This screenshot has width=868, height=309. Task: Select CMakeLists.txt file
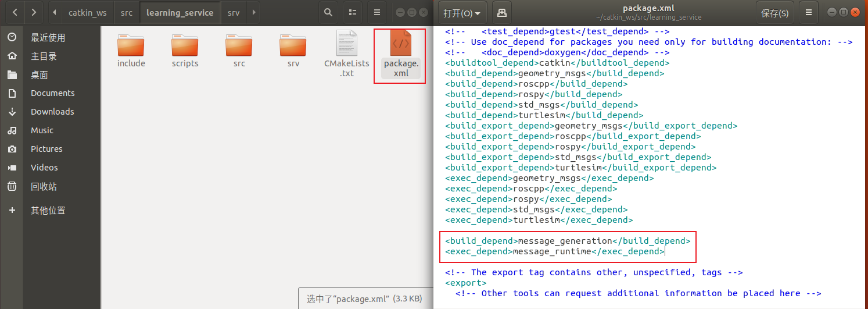tap(347, 54)
